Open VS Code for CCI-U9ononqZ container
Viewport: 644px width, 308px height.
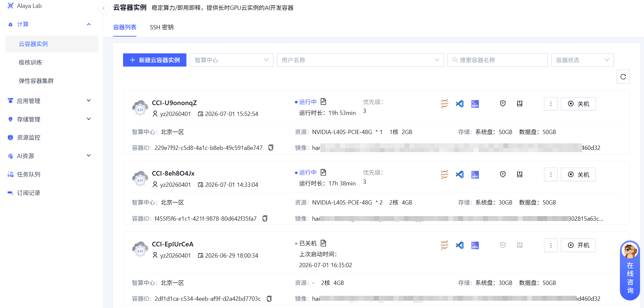point(460,103)
